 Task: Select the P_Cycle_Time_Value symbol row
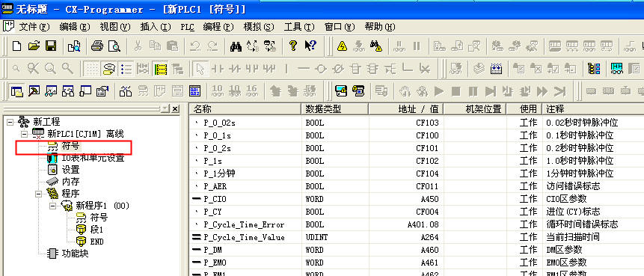point(417,237)
